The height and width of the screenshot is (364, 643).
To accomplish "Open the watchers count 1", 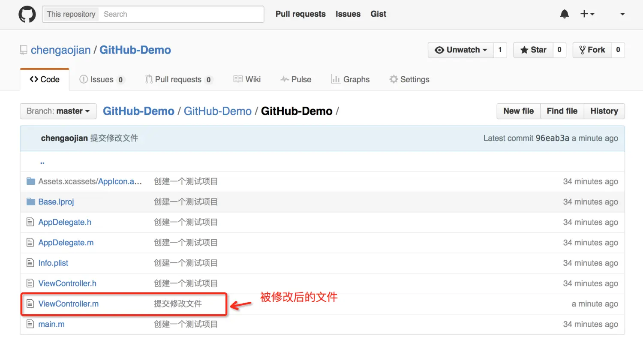I will coord(500,50).
